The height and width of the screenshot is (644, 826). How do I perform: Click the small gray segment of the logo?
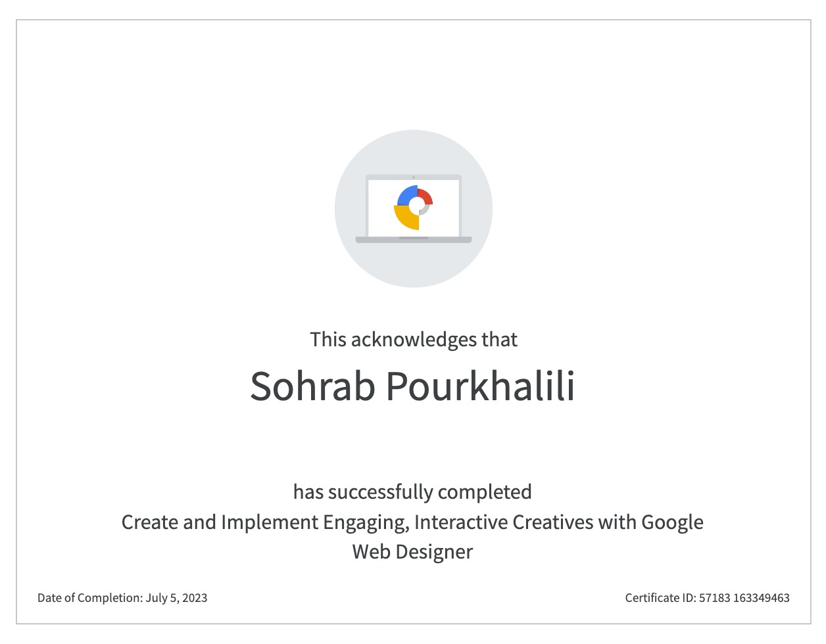tap(424, 210)
